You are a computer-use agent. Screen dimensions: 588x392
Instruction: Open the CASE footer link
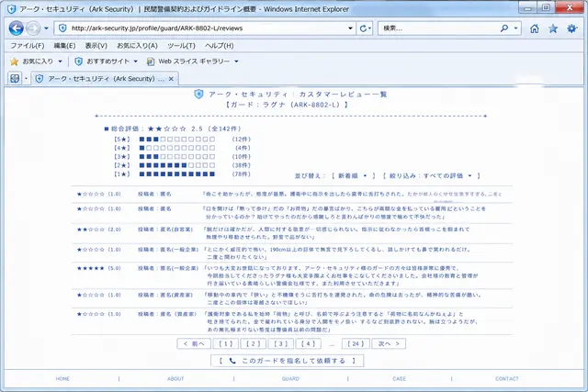(399, 379)
